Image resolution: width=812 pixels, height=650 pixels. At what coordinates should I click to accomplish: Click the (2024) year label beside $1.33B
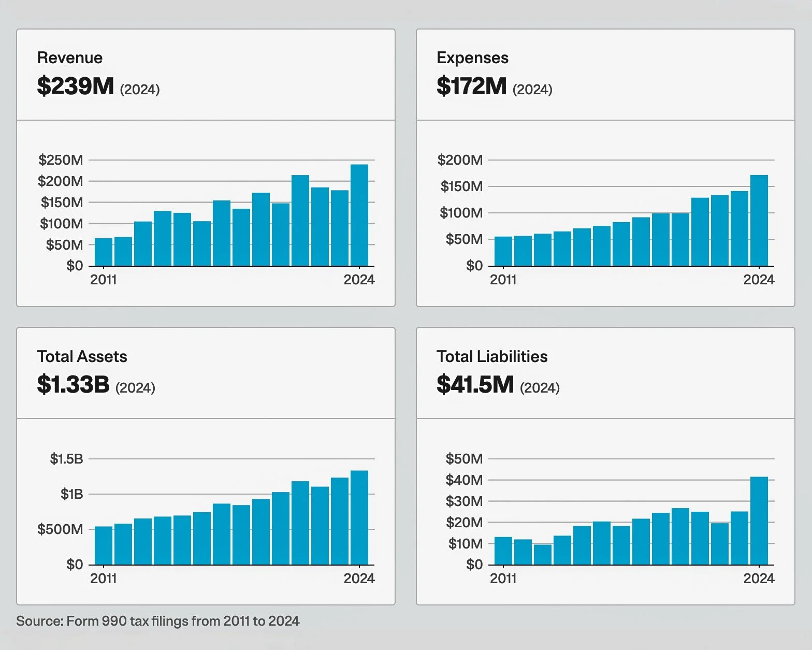click(x=135, y=388)
